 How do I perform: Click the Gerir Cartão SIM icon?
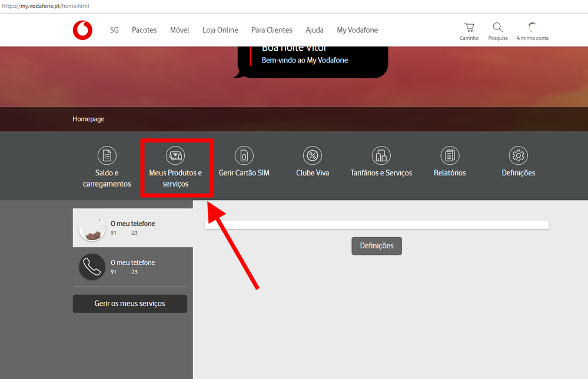point(244,155)
